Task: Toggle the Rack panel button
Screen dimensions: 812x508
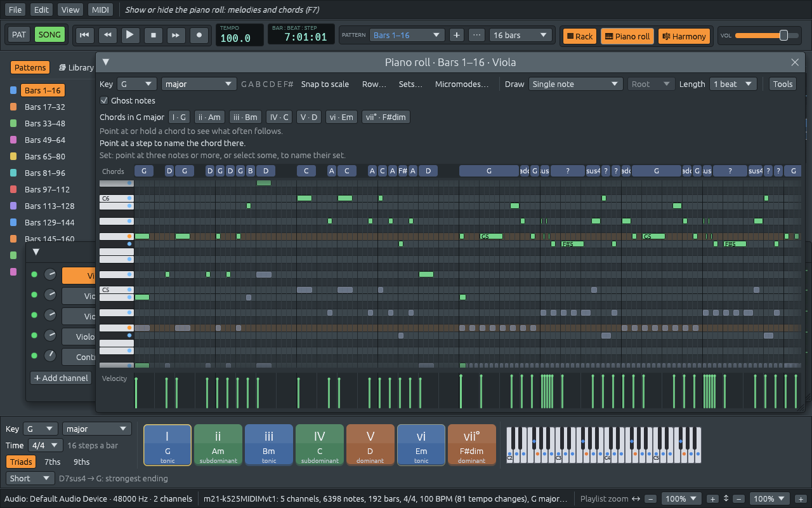Action: [x=579, y=36]
